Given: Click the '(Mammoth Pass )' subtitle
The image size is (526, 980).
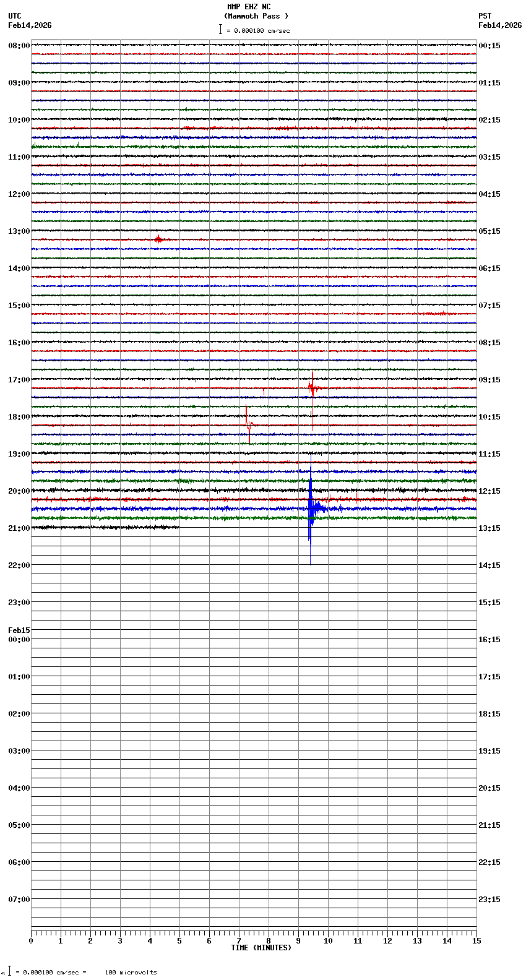Looking at the screenshot, I should tap(256, 16).
